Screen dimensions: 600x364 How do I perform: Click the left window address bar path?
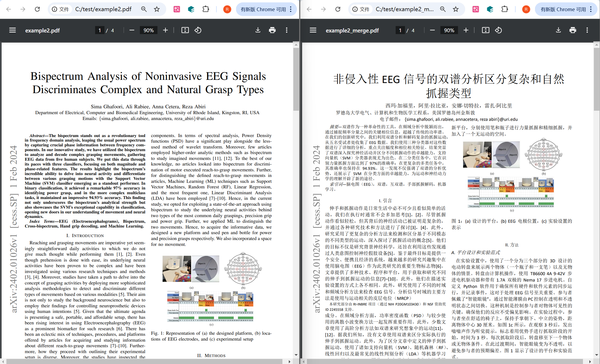pos(103,9)
